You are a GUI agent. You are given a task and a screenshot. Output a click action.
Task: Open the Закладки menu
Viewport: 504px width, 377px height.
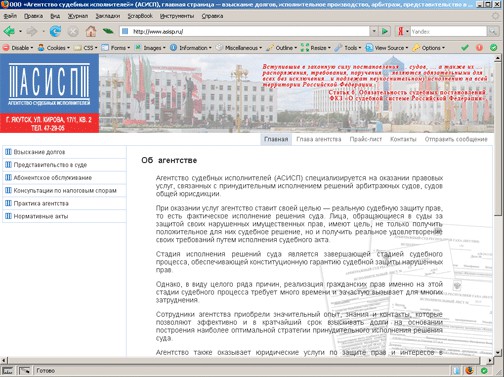click(108, 16)
